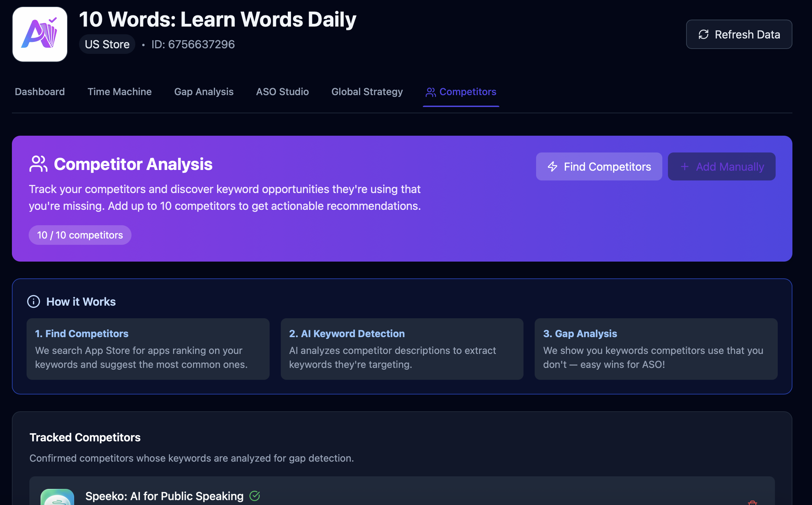The image size is (812, 505).
Task: Click the Competitors tab people icon
Action: click(x=430, y=92)
